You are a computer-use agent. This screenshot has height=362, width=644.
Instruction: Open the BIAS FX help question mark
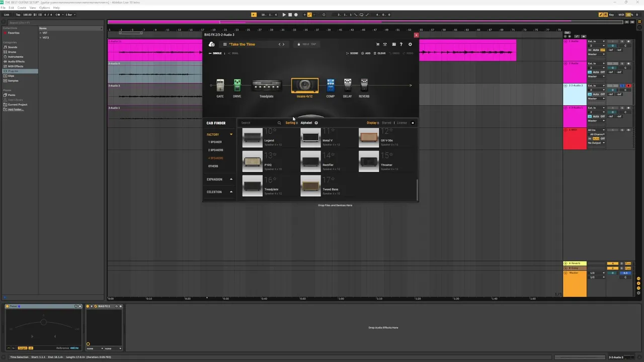(x=401, y=44)
